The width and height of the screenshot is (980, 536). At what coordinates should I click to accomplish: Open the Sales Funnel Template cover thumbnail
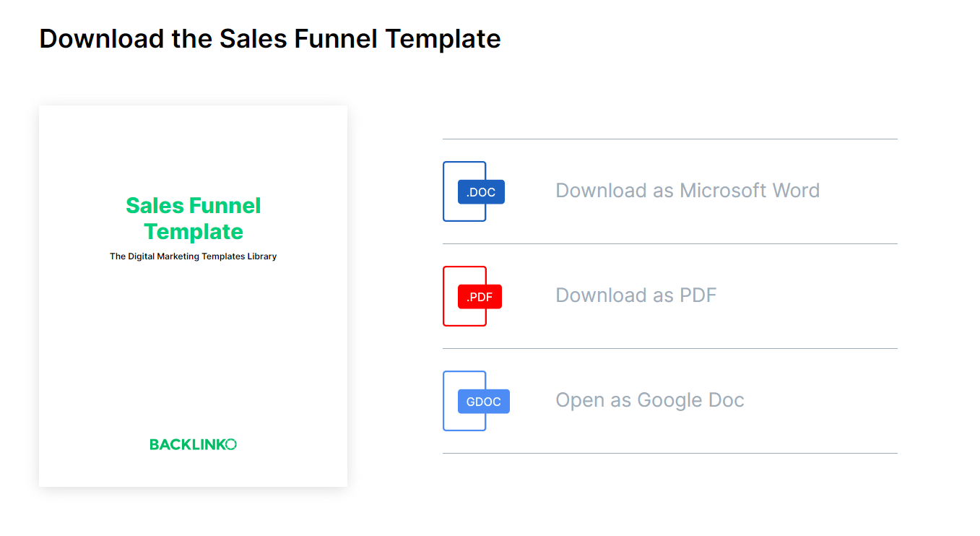click(193, 296)
